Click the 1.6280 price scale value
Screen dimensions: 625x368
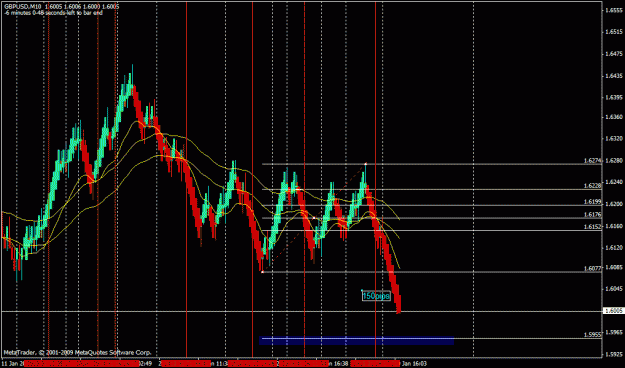614,161
